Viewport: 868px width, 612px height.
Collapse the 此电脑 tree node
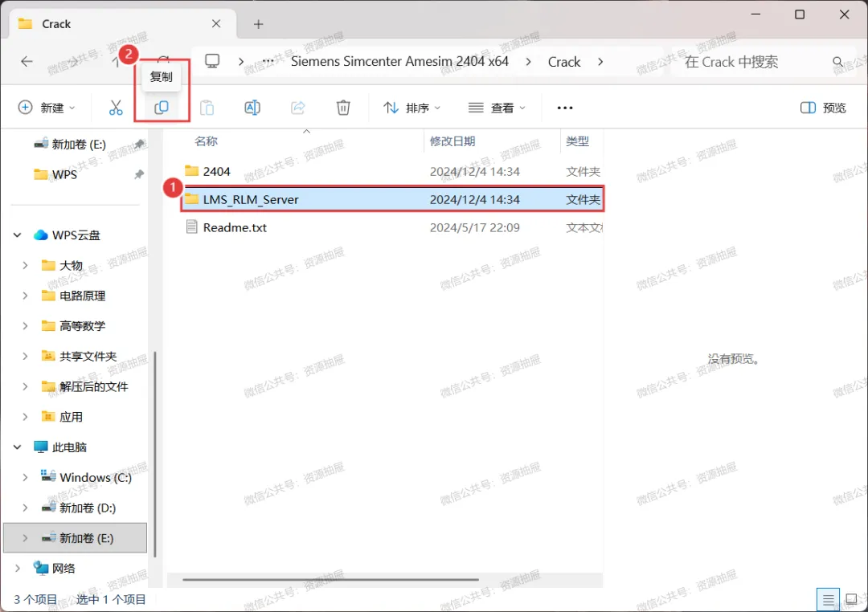coord(17,447)
